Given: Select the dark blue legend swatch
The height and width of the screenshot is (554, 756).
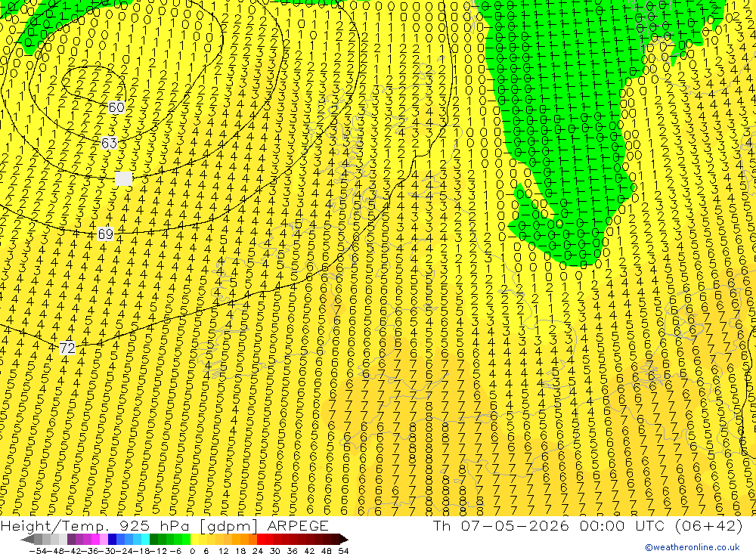Looking at the screenshot, I should (x=113, y=540).
